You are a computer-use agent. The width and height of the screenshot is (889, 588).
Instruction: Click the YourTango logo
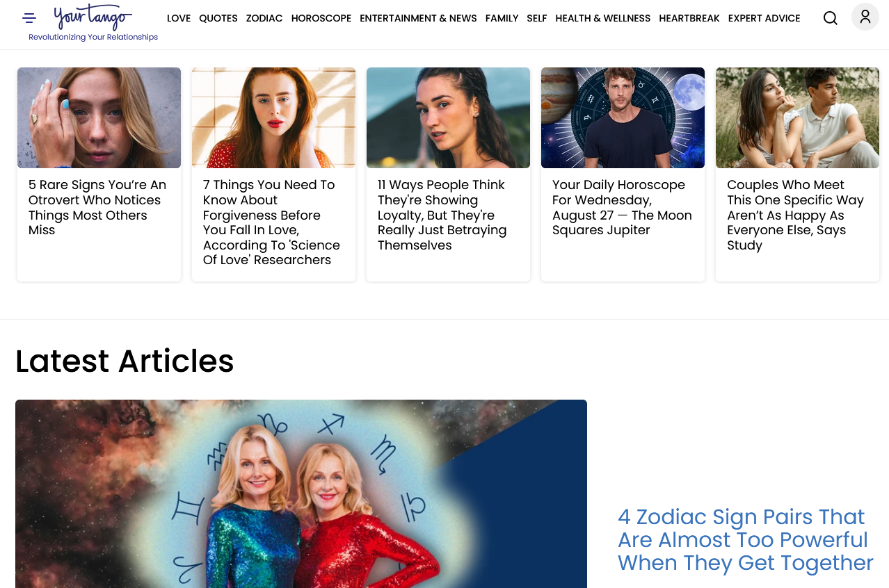[93, 17]
